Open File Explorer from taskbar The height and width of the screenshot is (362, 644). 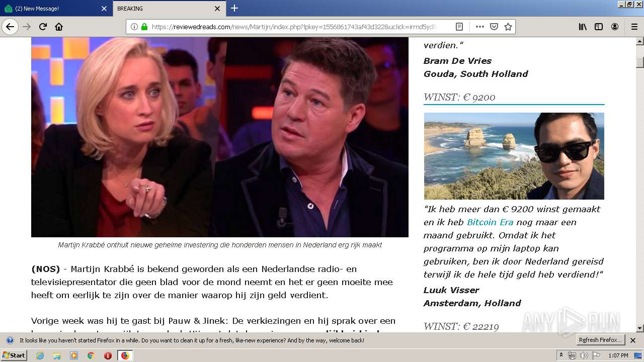[57, 355]
